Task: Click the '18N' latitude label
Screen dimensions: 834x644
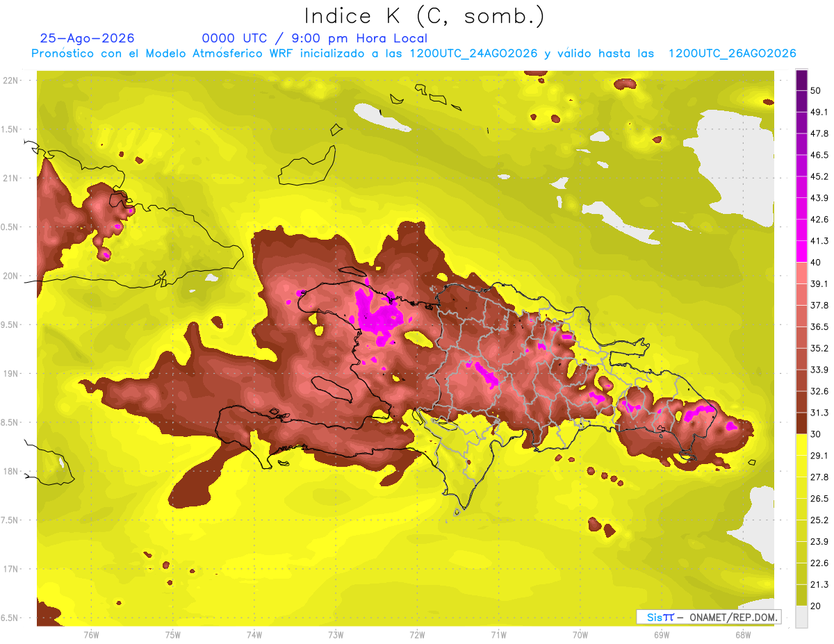Action: click(x=12, y=471)
